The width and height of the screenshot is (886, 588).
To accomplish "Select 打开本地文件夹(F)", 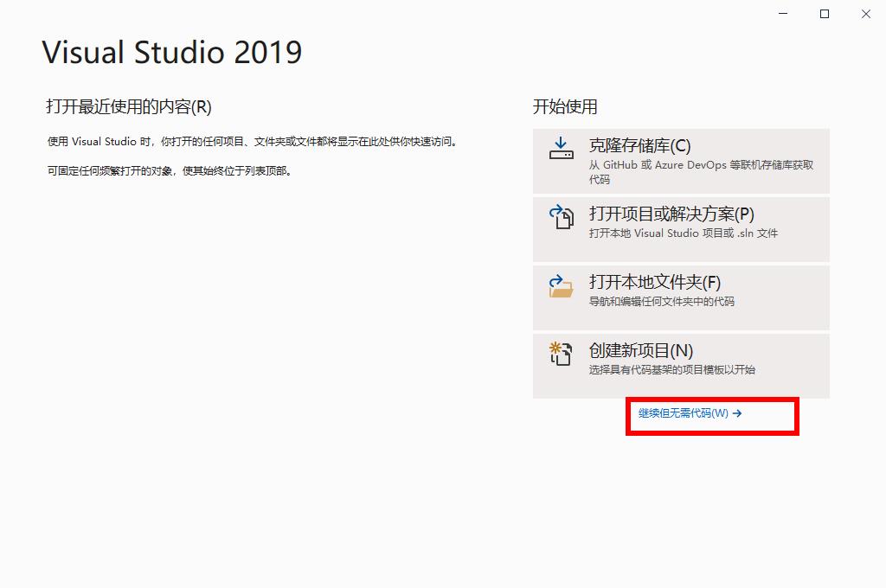I will click(x=681, y=297).
